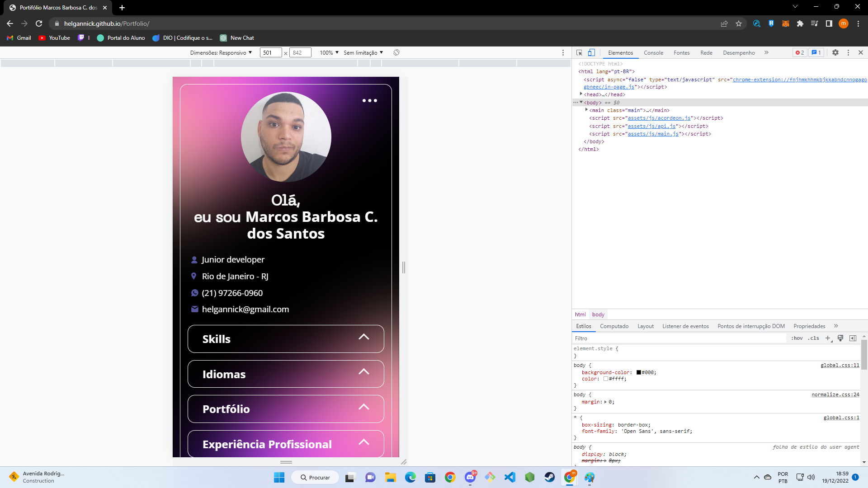Expand the head element node
Image resolution: width=868 pixels, height=488 pixels.
pyautogui.click(x=581, y=94)
